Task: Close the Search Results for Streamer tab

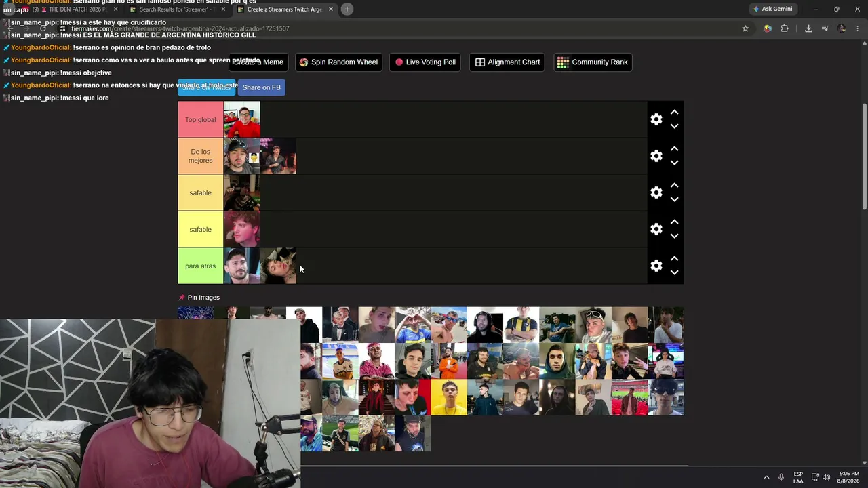Action: [223, 9]
